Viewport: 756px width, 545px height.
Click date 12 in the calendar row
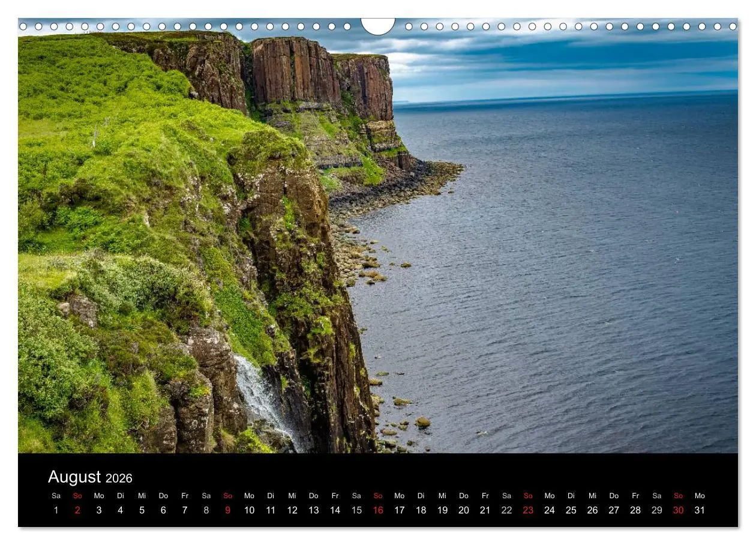point(292,510)
